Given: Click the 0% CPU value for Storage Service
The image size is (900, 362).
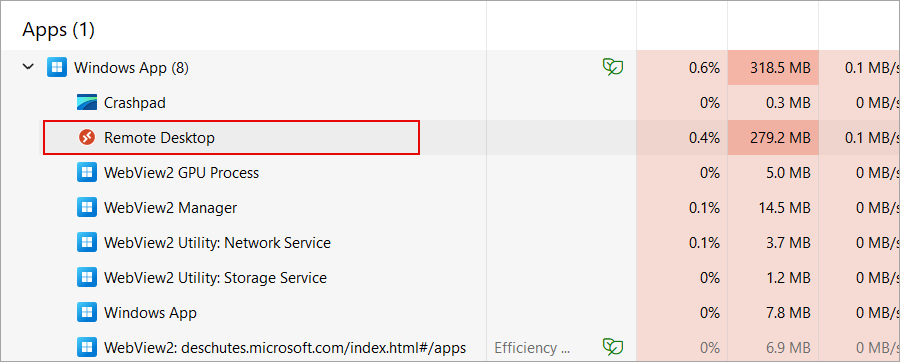Looking at the screenshot, I should [710, 278].
